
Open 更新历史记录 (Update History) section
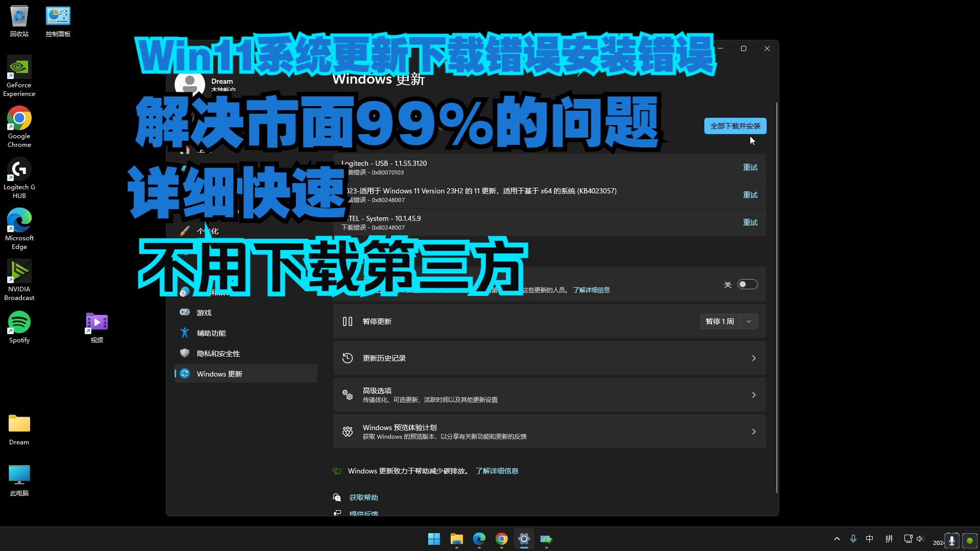[549, 358]
